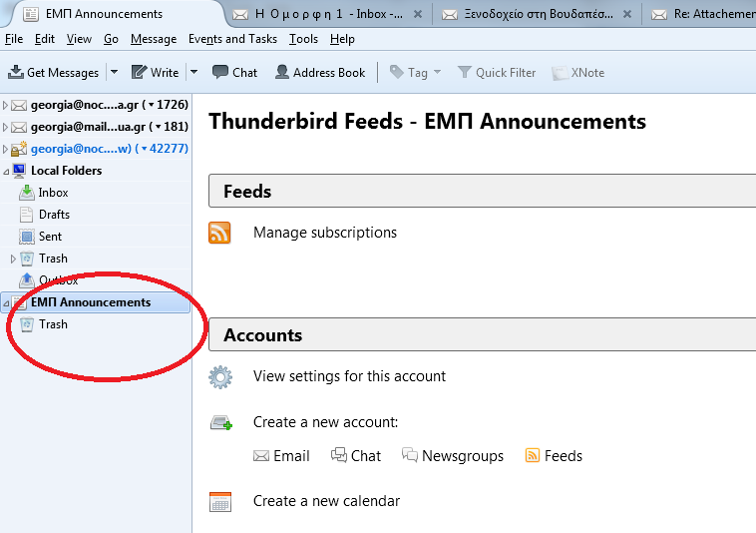The width and height of the screenshot is (756, 533).
Task: Create a new Feeds account
Action: (554, 456)
